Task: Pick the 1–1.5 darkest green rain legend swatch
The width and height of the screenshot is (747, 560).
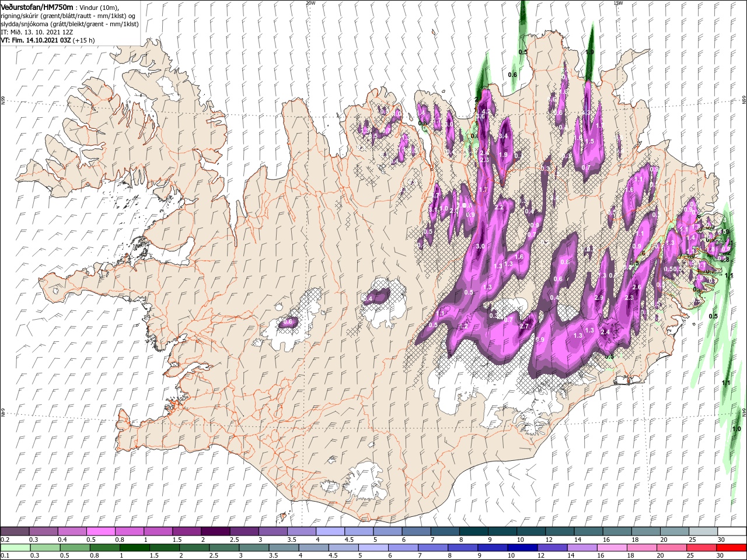Action: 134,548
